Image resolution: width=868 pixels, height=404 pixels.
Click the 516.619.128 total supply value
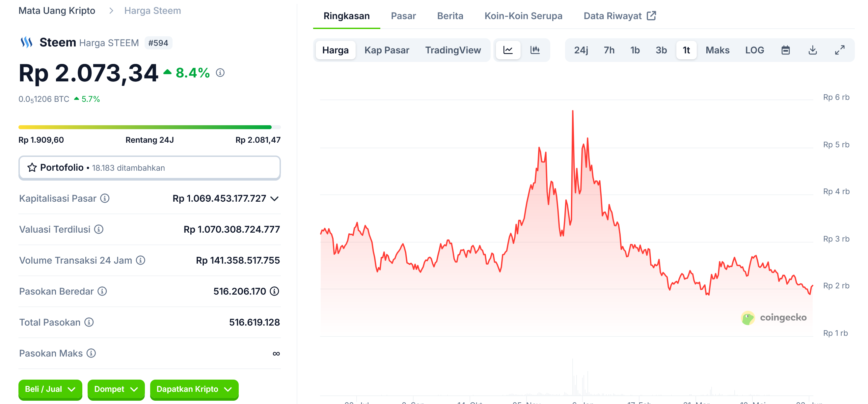coord(255,322)
